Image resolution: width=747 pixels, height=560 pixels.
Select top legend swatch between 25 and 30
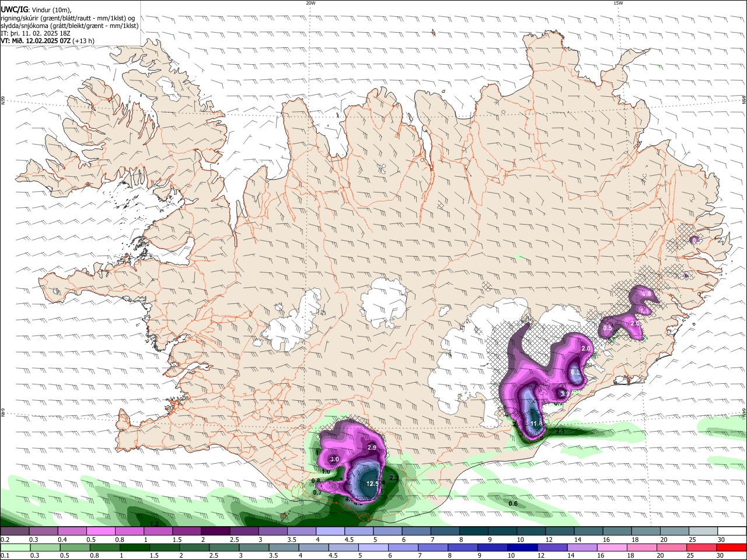tap(704, 531)
